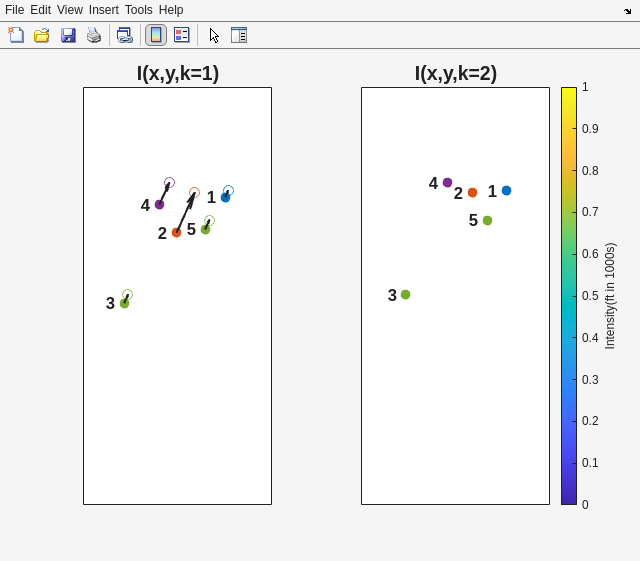Image resolution: width=640 pixels, height=561 pixels.
Task: Click the New Figure toolbar icon
Action: (x=16, y=35)
